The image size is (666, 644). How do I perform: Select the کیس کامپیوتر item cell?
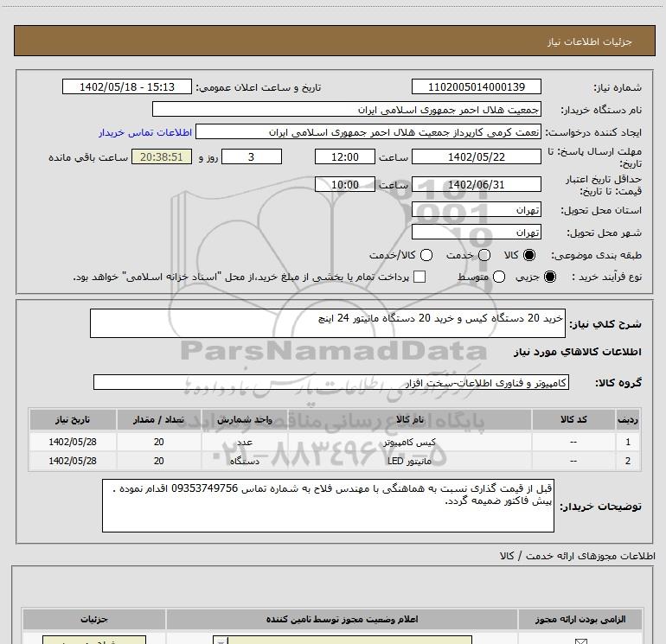tap(409, 442)
